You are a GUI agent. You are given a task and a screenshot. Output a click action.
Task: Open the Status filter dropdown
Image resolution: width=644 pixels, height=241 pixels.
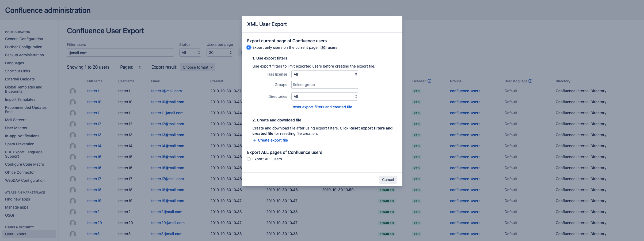tap(190, 53)
